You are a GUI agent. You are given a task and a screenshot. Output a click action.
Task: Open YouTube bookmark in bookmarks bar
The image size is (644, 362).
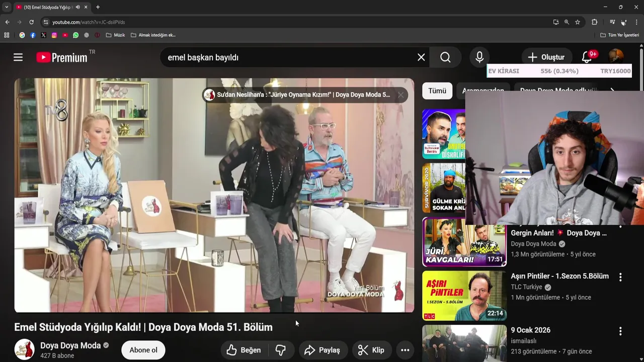click(x=65, y=35)
